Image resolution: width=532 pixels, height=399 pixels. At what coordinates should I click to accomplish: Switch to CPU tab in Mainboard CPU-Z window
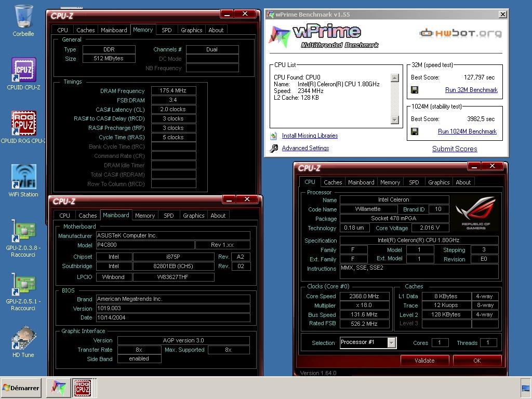64,216
